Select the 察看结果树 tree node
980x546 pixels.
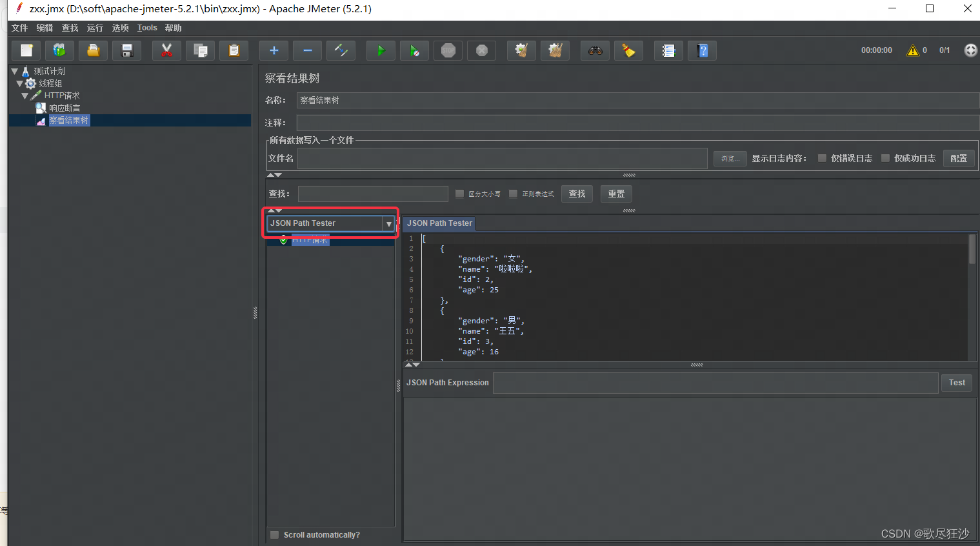click(x=69, y=120)
